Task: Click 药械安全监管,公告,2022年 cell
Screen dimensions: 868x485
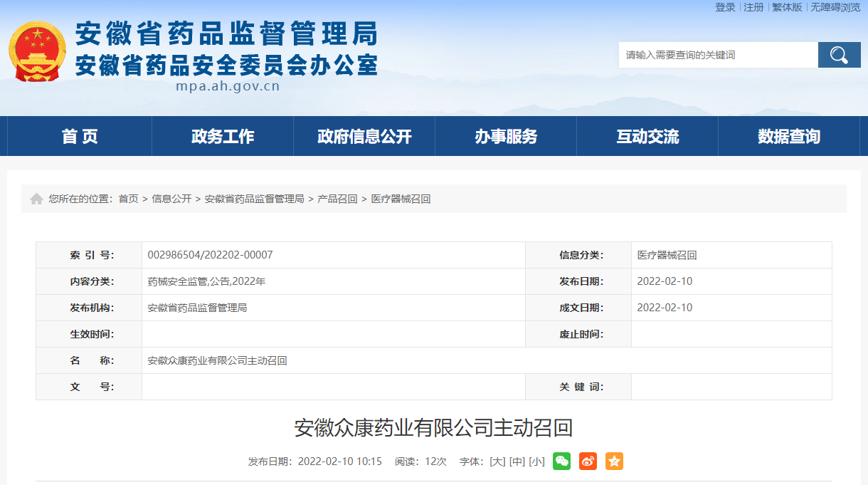Action: point(206,281)
